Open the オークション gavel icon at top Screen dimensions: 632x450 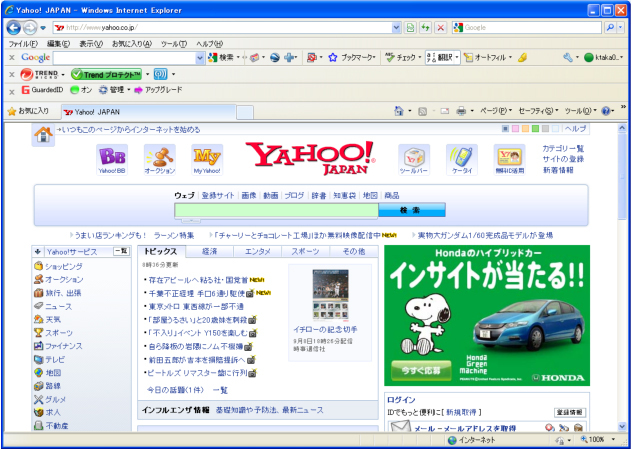coord(160,160)
